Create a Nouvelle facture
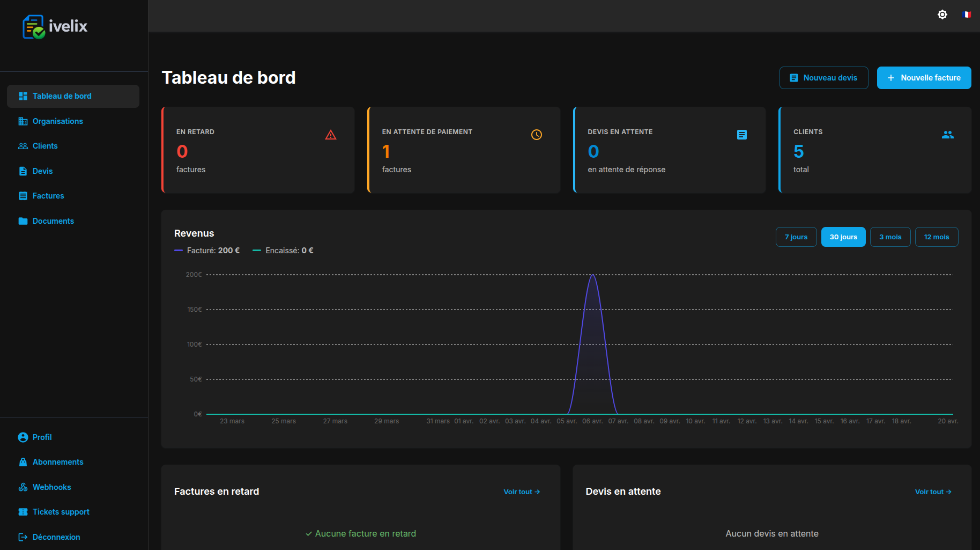 pos(924,78)
